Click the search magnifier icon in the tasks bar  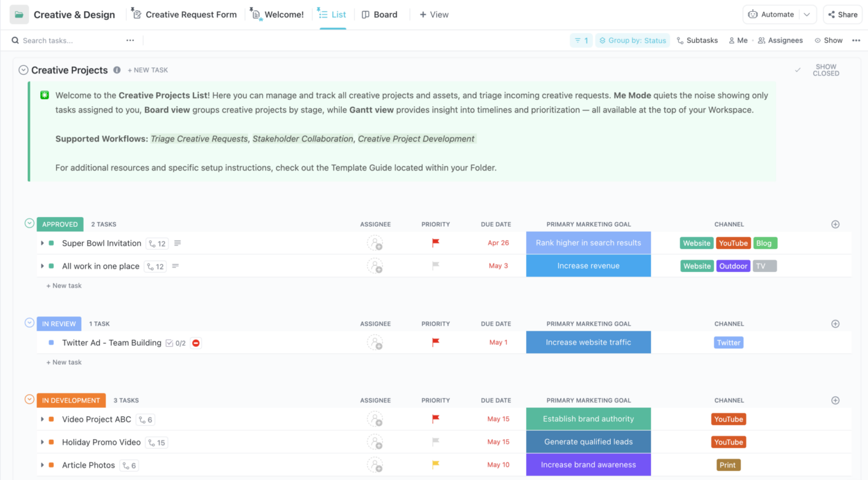(x=15, y=40)
